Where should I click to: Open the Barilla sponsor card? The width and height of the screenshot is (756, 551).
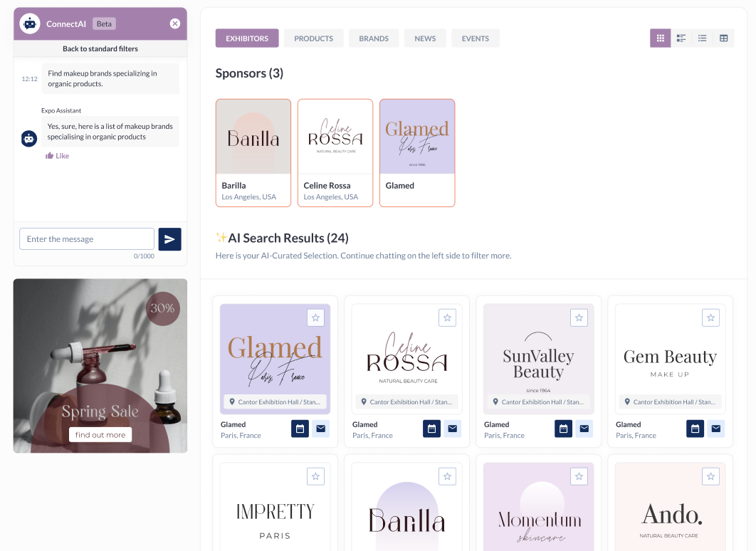pos(253,153)
